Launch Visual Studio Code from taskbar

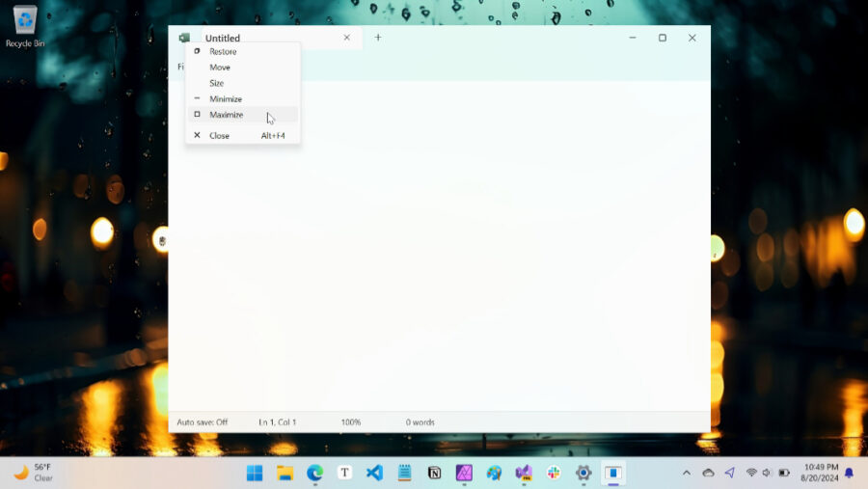point(375,473)
